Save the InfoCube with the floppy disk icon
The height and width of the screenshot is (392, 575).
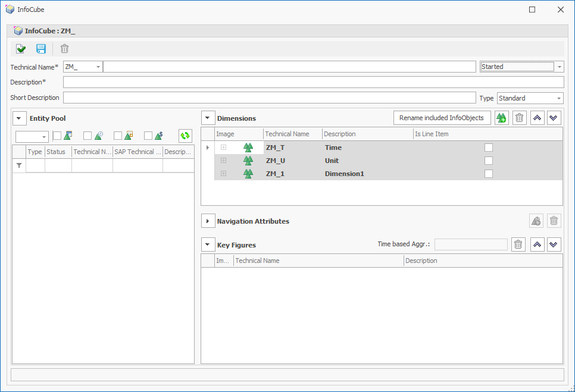click(x=41, y=49)
